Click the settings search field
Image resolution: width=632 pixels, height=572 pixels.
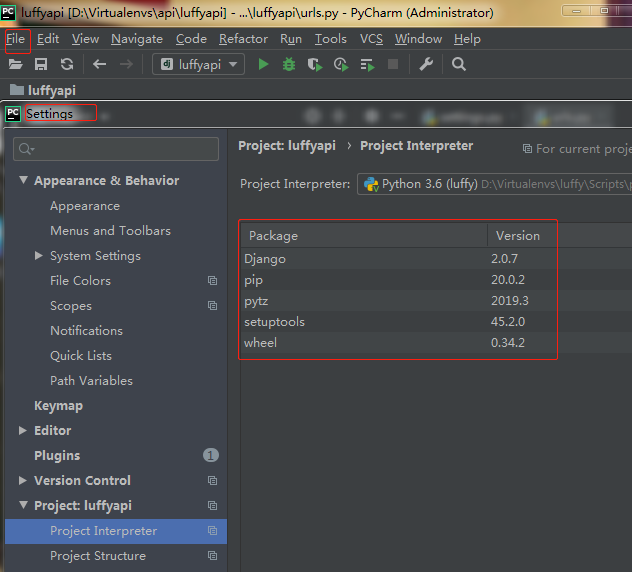tap(116, 149)
